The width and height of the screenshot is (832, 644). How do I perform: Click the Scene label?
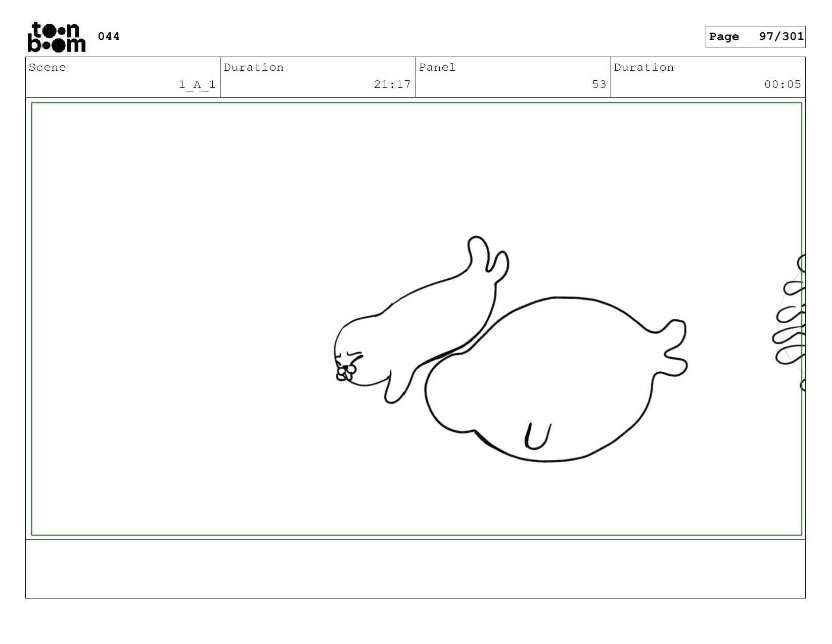(47, 68)
